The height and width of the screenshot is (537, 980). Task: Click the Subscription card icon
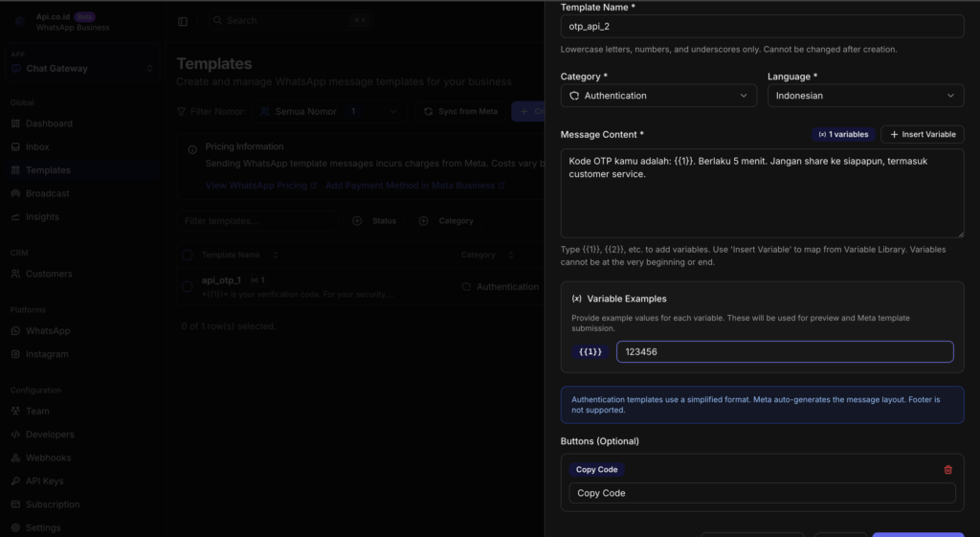(x=15, y=504)
